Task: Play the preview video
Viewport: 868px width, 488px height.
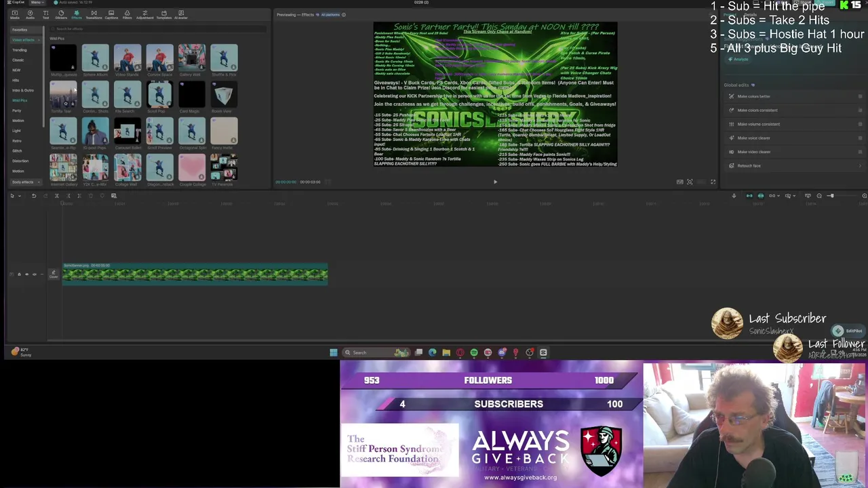Action: click(495, 182)
